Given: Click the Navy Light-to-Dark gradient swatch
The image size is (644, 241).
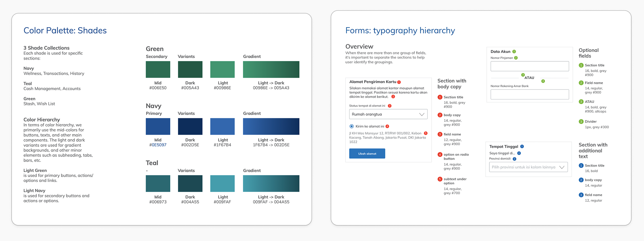Looking at the screenshot, I should (x=271, y=126).
